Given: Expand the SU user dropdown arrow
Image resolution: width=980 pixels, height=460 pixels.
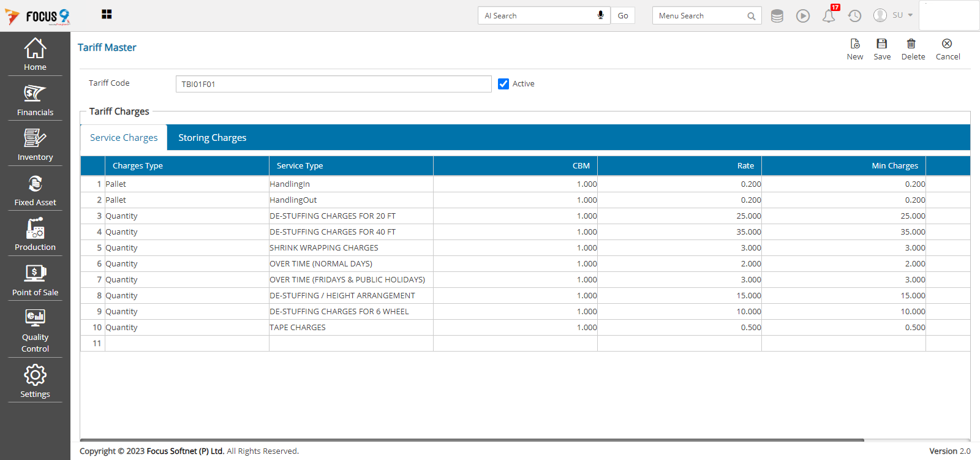Looking at the screenshot, I should 910,15.
